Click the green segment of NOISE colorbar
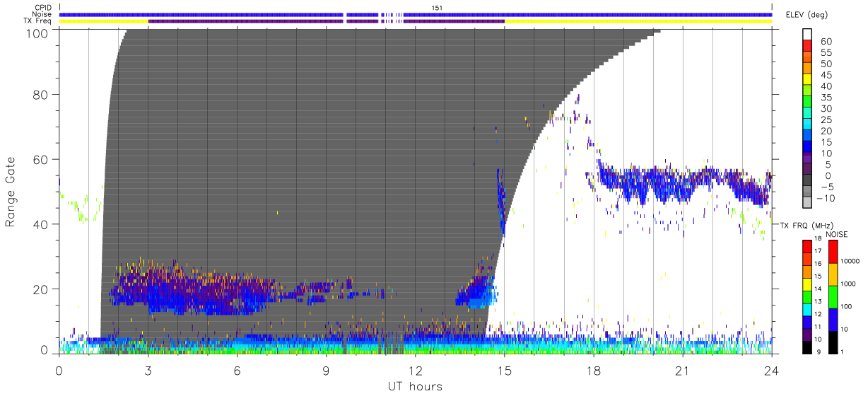868x401 pixels. pos(832,296)
